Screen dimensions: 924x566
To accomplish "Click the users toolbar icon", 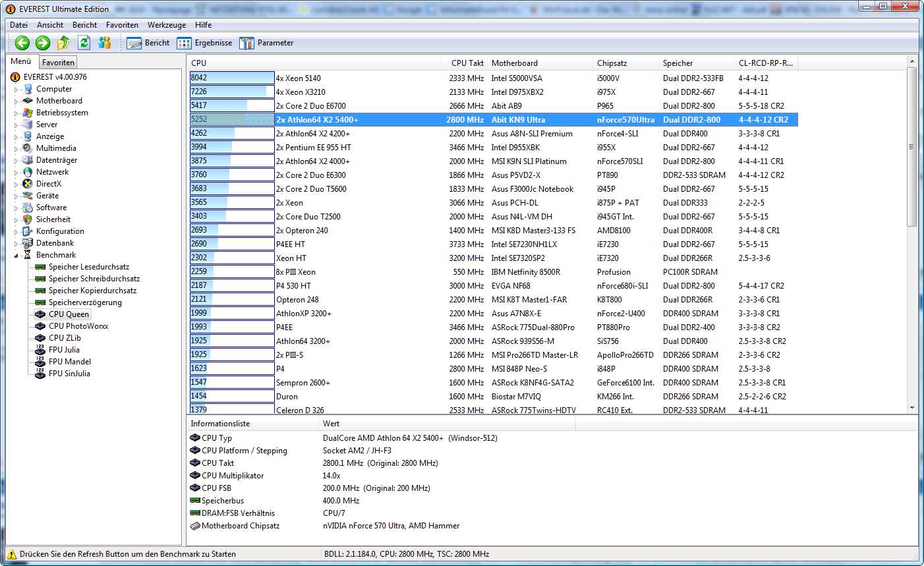I will pyautogui.click(x=105, y=43).
